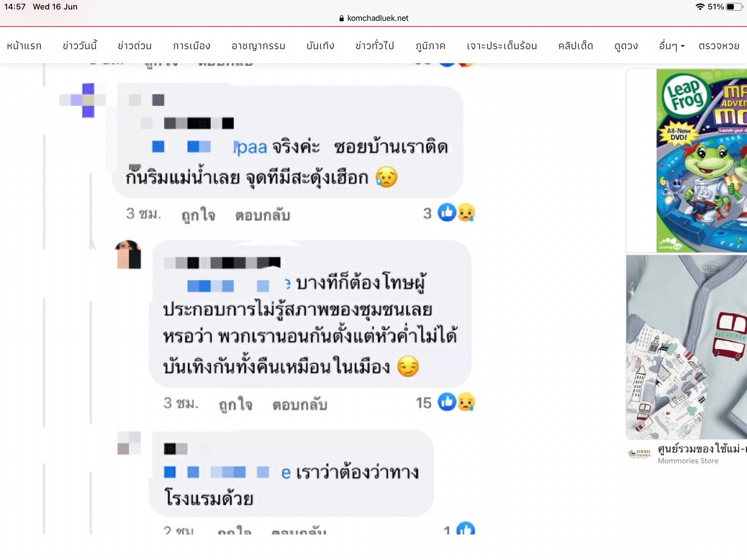Reply to the บางทีก็ต้องโทษผู้ประกอบการ comment
The height and width of the screenshot is (560, 747).
tap(300, 404)
